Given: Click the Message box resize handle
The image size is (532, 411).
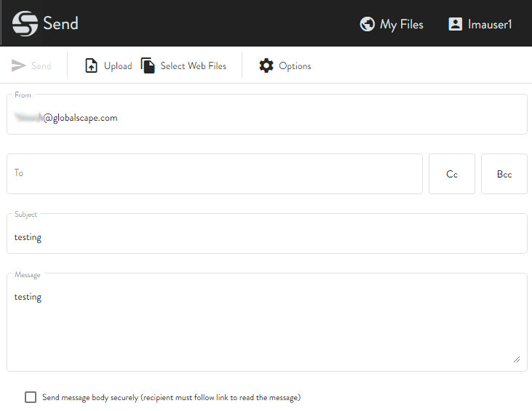Looking at the screenshot, I should 517,359.
